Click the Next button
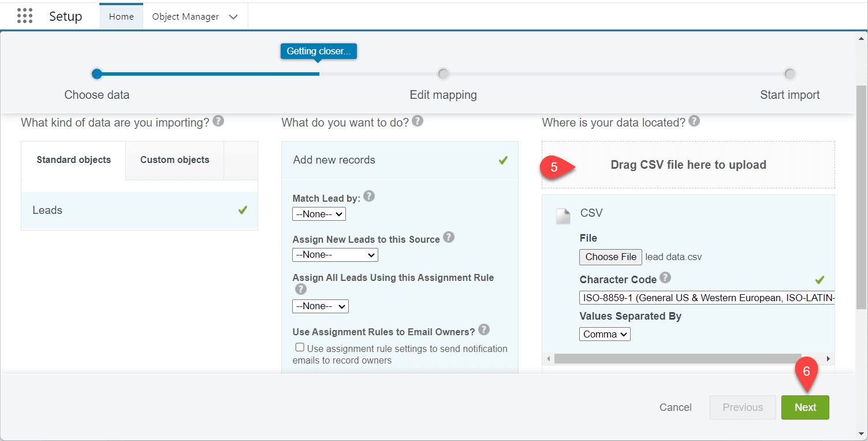Image resolution: width=868 pixels, height=441 pixels. point(804,407)
